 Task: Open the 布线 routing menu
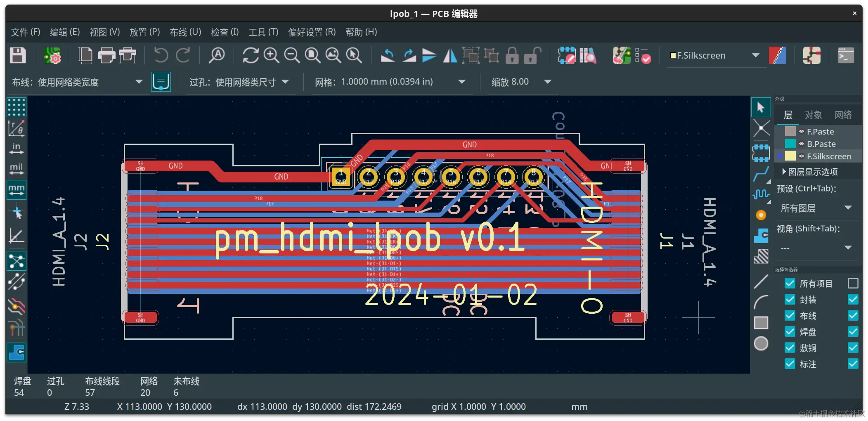[x=184, y=32]
